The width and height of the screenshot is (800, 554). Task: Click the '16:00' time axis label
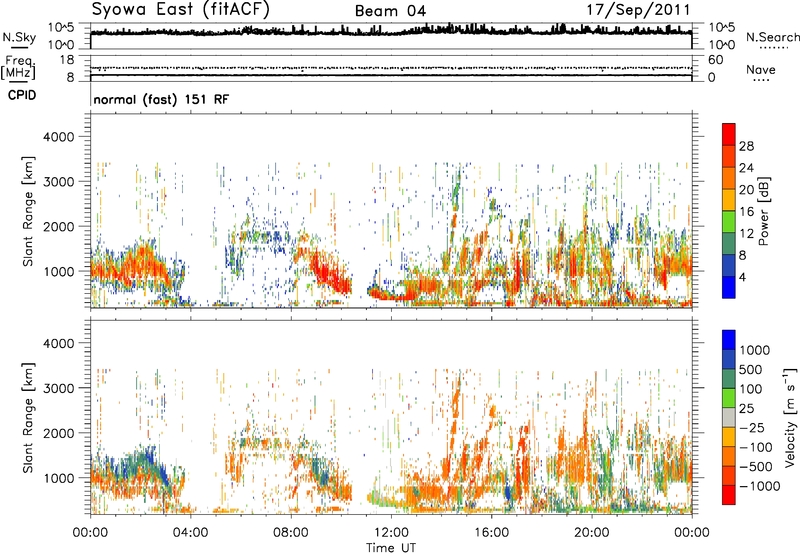point(491,533)
